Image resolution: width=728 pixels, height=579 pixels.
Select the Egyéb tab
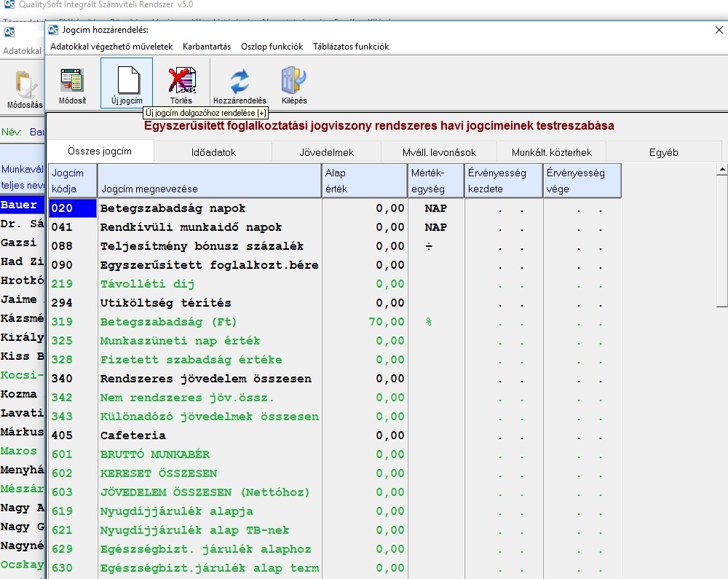663,152
